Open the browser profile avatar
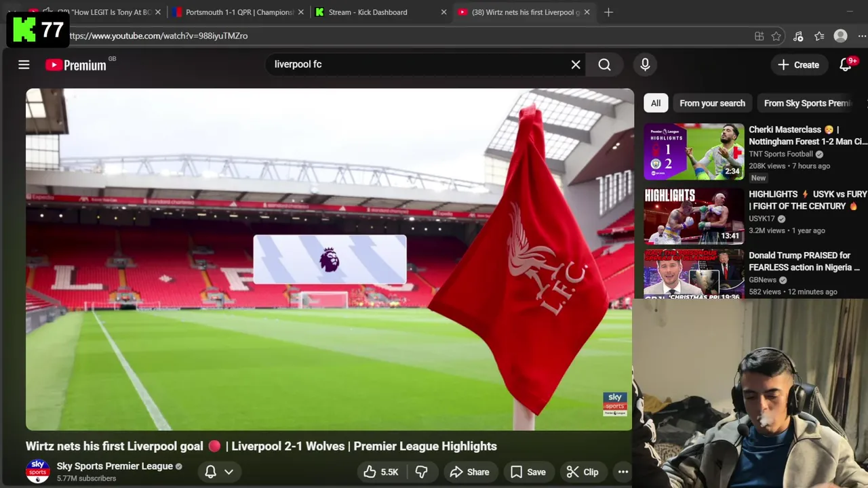868x488 pixels. 840,36
